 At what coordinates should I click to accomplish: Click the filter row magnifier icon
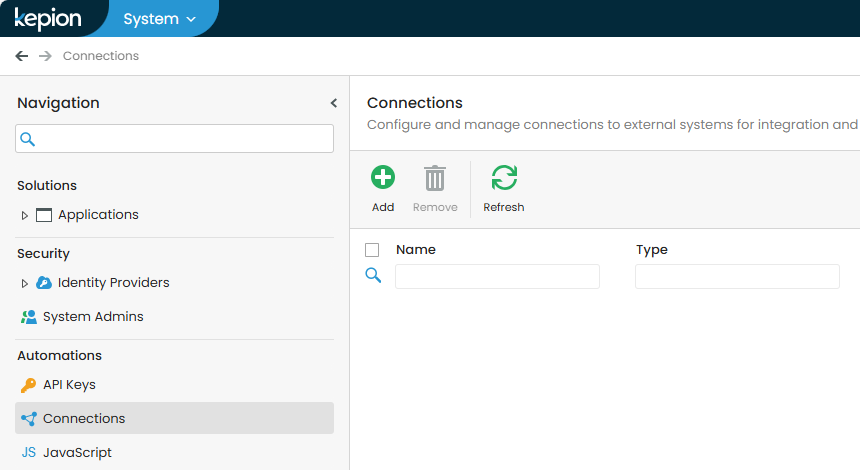[x=373, y=276]
